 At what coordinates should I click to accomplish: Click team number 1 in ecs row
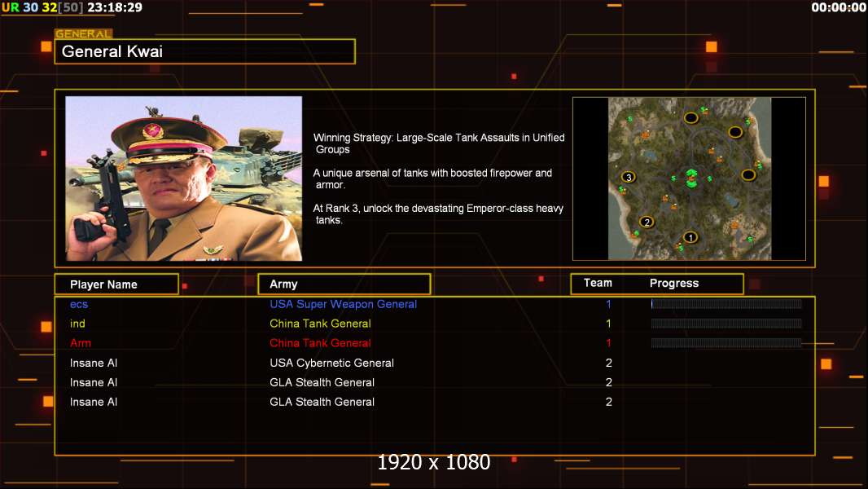pyautogui.click(x=608, y=304)
